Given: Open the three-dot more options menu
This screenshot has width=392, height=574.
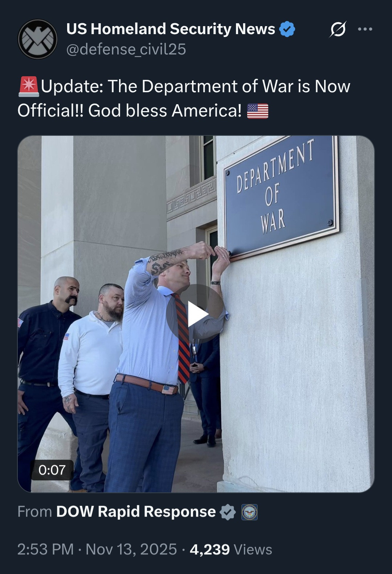Looking at the screenshot, I should pyautogui.click(x=365, y=29).
